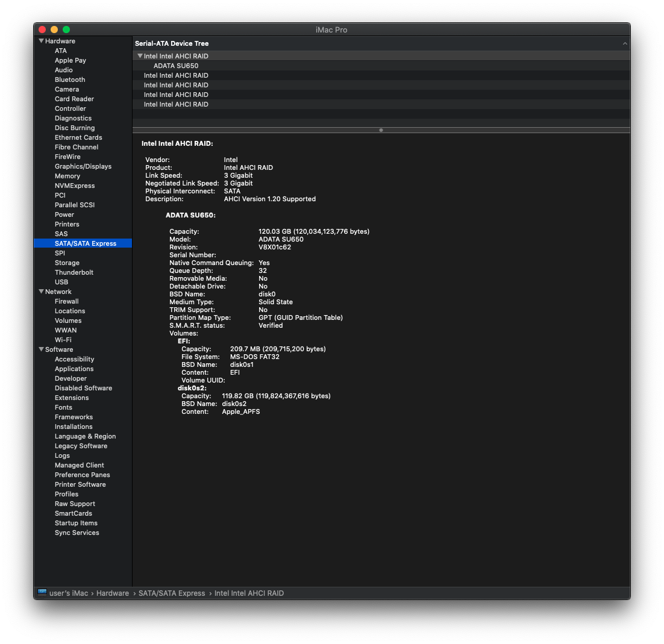Screen dimensions: 664x644
Task: Open Sync Services category
Action: [x=77, y=533]
